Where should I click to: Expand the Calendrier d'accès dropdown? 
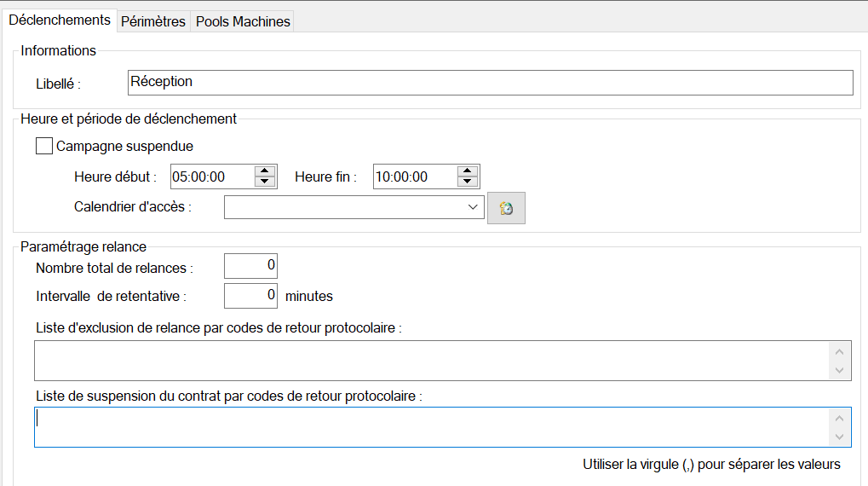tap(473, 207)
